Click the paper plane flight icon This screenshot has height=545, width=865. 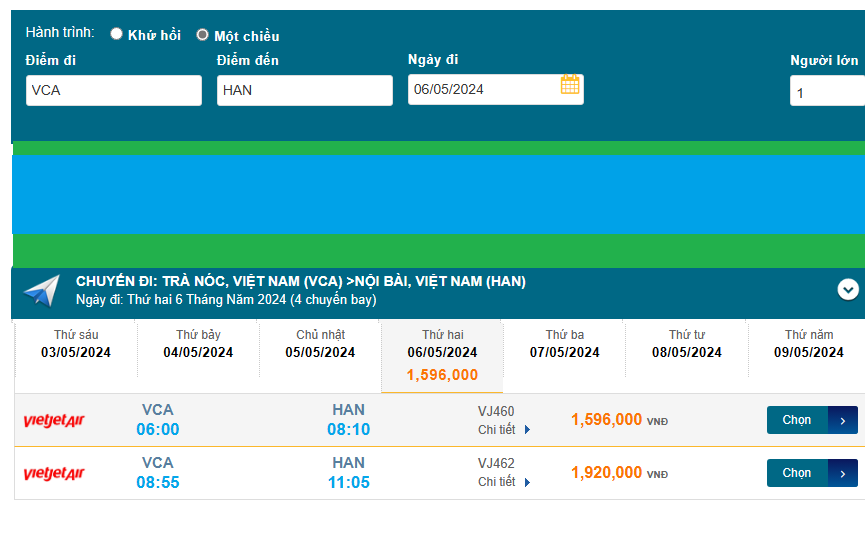pos(42,291)
